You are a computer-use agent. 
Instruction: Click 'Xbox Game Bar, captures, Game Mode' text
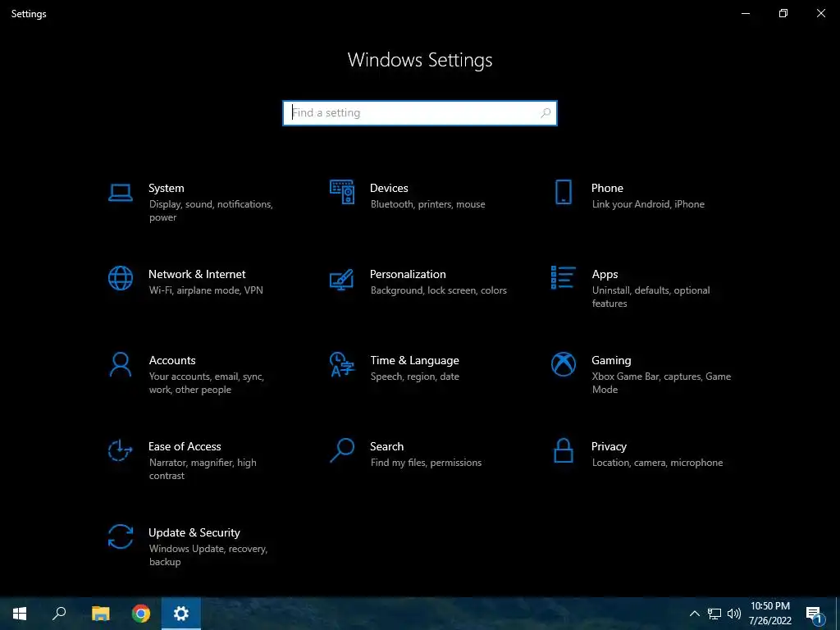(x=662, y=383)
